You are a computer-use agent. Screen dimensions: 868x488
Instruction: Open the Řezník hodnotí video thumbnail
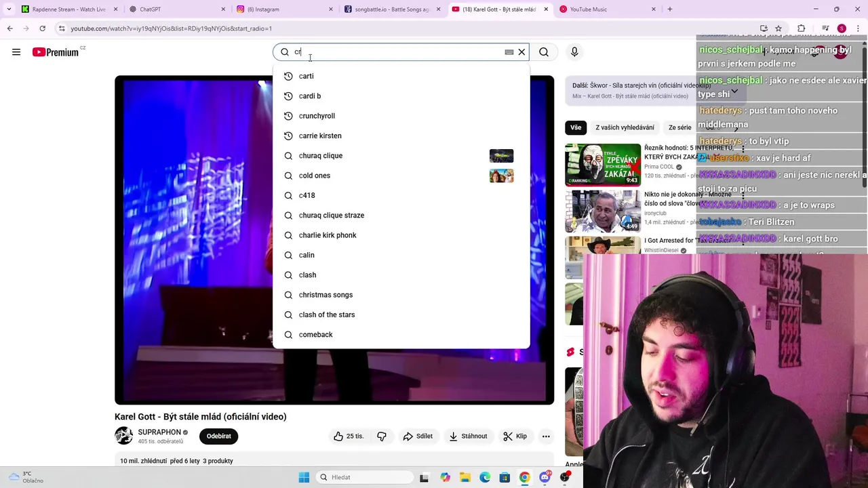tap(603, 165)
